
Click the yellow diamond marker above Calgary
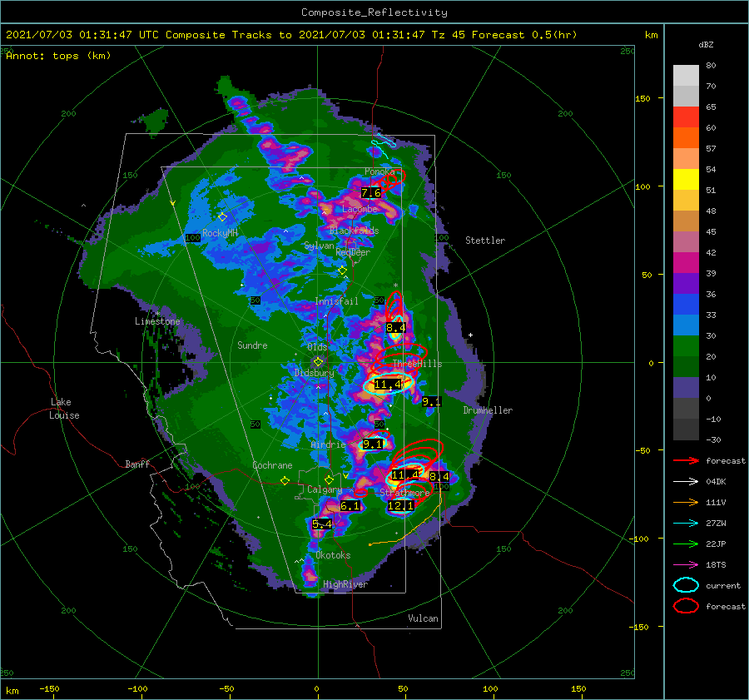tap(329, 479)
